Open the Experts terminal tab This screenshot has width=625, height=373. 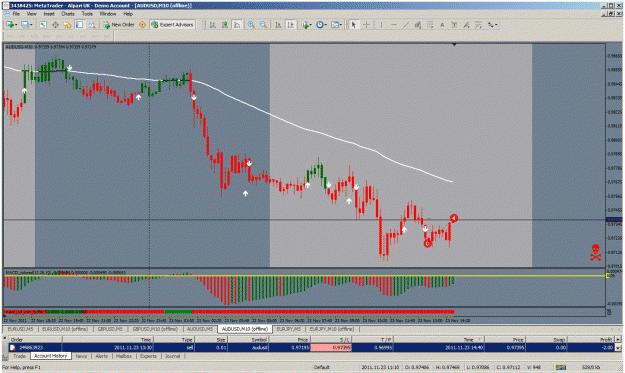(x=148, y=356)
